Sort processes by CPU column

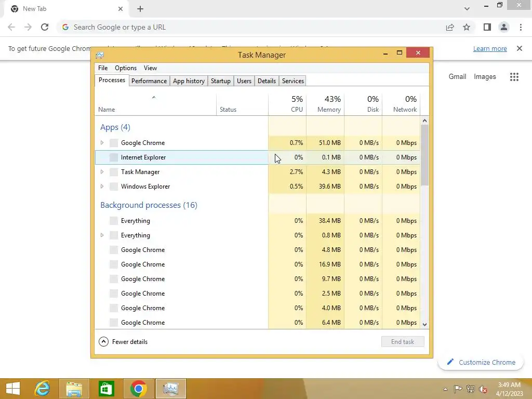pyautogui.click(x=287, y=104)
